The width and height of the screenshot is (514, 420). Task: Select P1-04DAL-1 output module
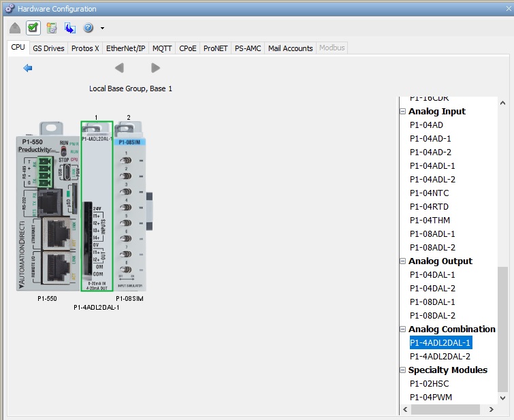(432, 275)
